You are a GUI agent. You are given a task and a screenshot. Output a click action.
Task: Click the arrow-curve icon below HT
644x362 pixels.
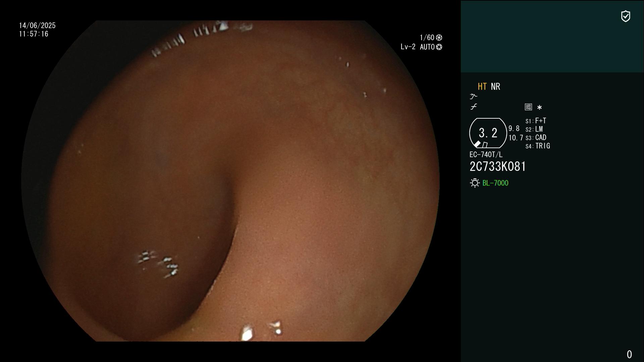click(473, 97)
